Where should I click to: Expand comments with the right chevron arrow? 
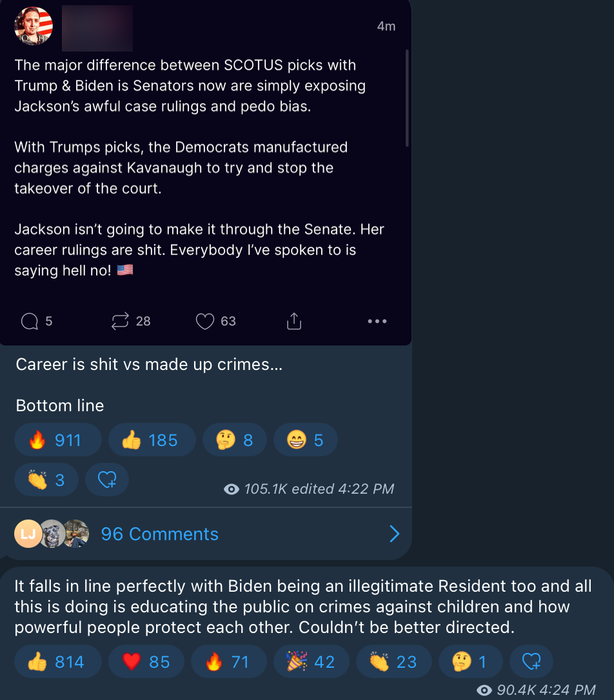click(394, 534)
